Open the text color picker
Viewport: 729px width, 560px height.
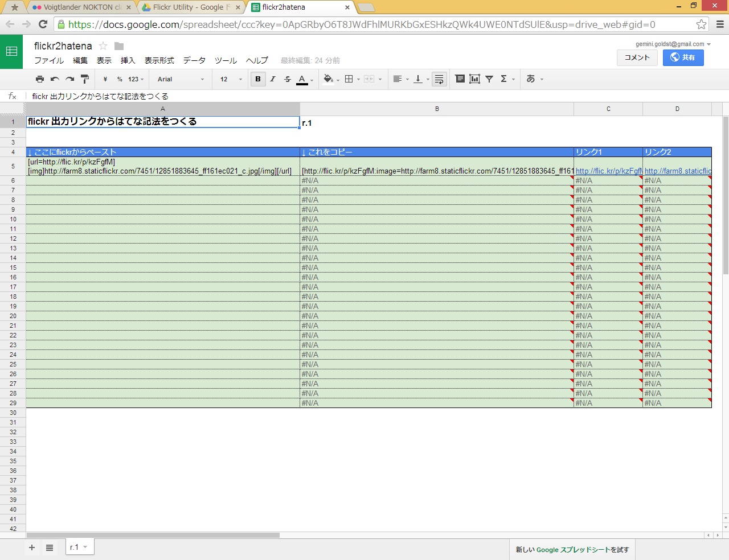click(305, 79)
